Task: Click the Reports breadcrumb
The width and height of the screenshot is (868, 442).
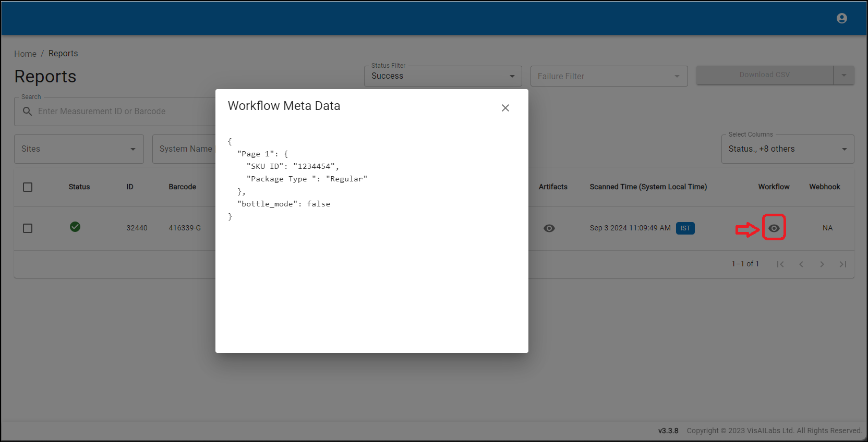Action: click(63, 53)
